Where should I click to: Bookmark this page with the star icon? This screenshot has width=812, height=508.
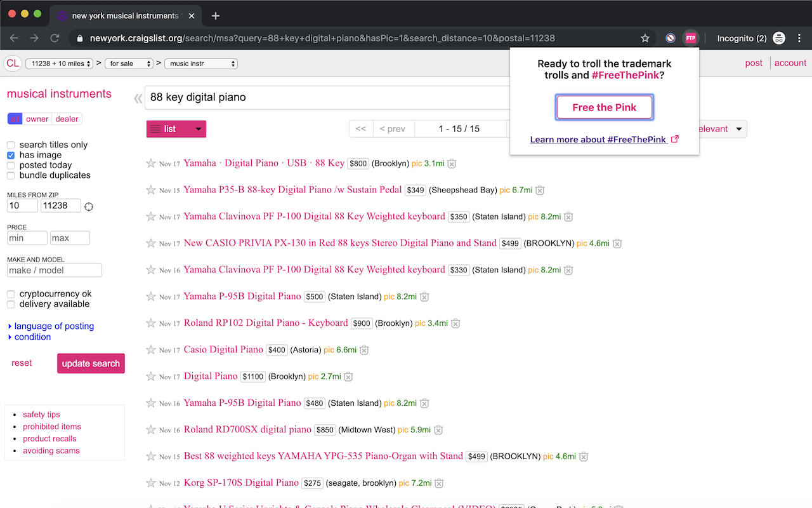[x=645, y=38]
